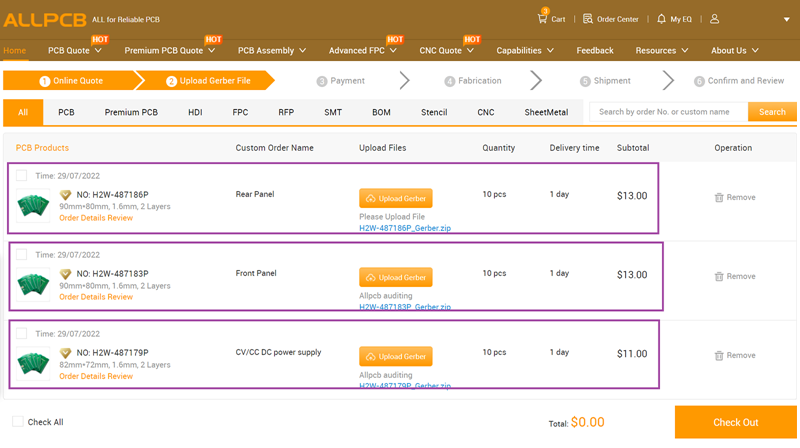The image size is (800, 448).
Task: Click the Fabrication step
Action: click(x=472, y=81)
